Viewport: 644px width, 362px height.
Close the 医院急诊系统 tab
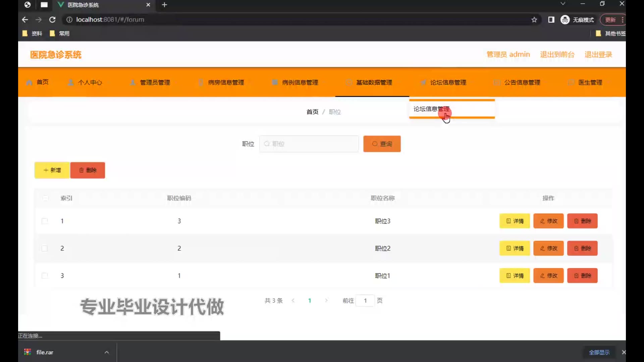148,5
